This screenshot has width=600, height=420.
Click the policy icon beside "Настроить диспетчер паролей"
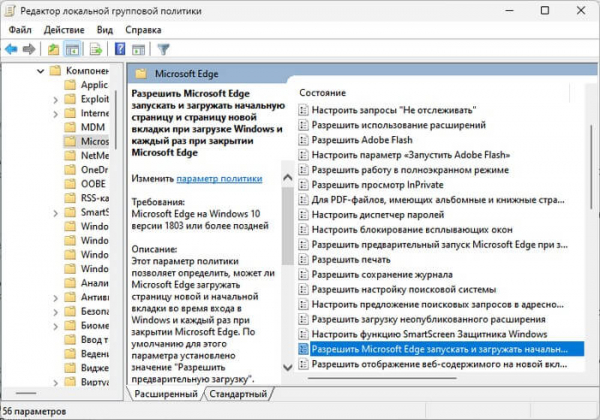(303, 215)
